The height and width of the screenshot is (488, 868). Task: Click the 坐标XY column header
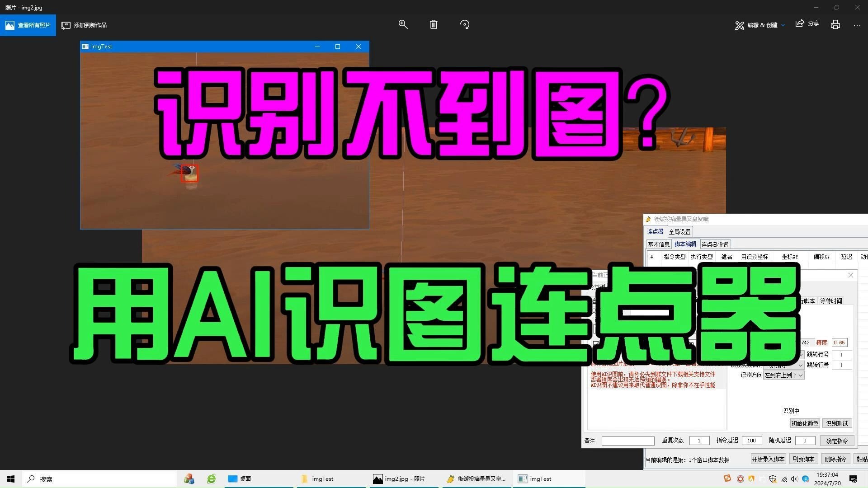click(790, 257)
